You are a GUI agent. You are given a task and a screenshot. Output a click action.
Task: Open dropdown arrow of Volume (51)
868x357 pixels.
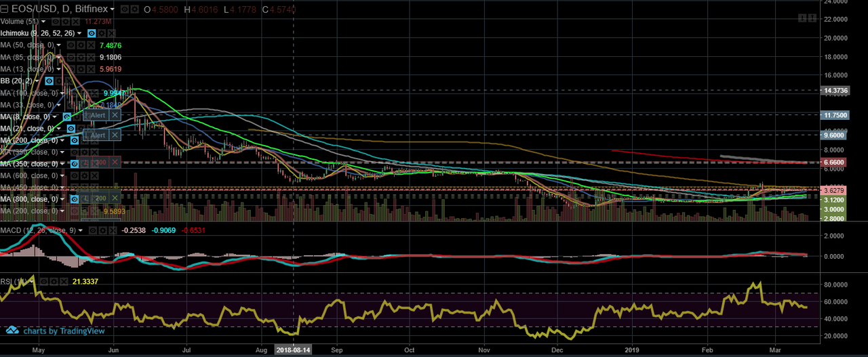43,22
